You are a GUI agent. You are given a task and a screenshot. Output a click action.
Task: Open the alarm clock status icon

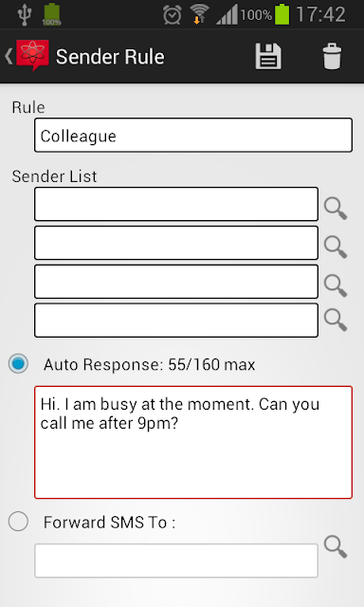pyautogui.click(x=173, y=15)
